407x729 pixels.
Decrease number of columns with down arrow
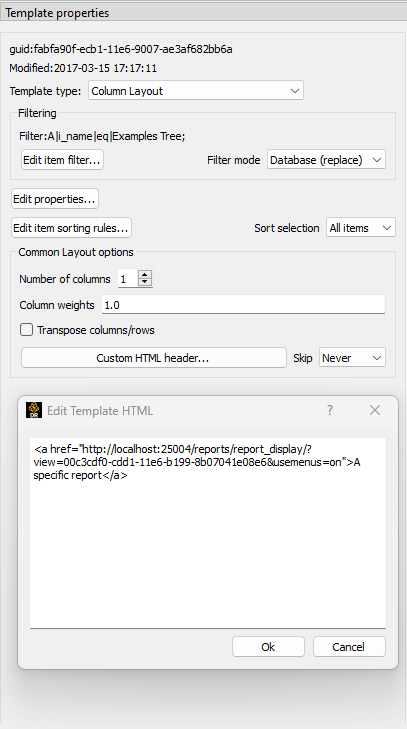point(145,282)
